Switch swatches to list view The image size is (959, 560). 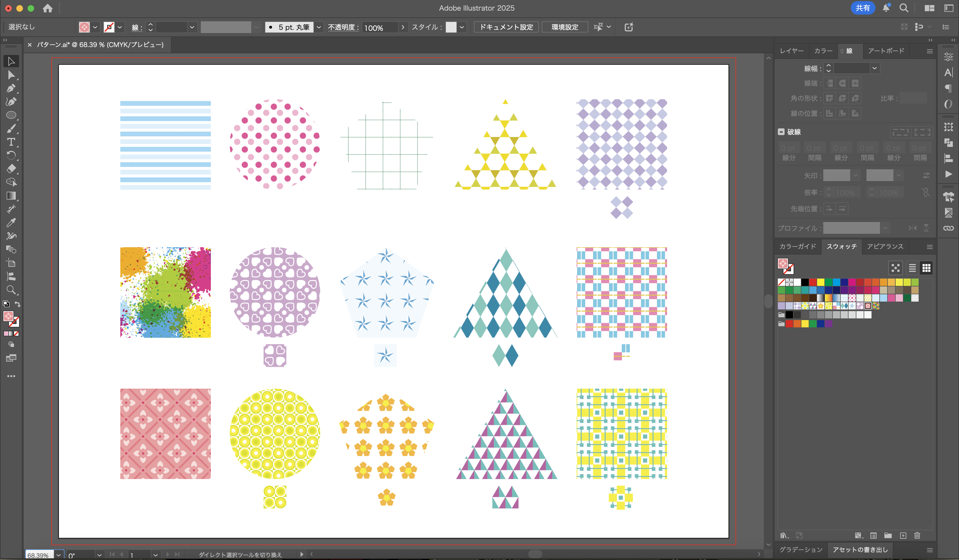tap(912, 268)
